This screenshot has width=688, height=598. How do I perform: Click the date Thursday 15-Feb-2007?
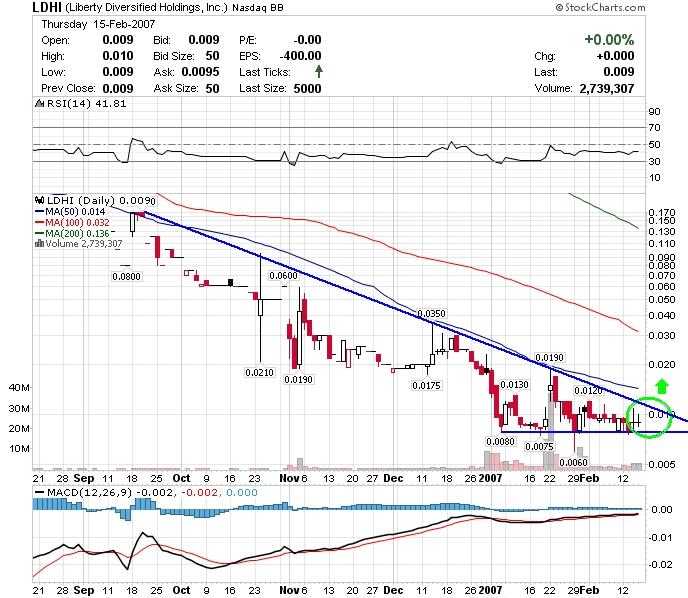point(98,24)
